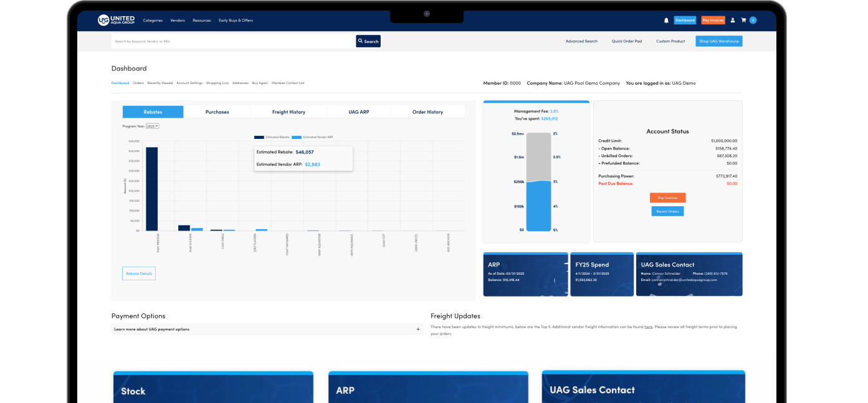Open the UAG Sales Contact card
The image size is (868, 403).
pyautogui.click(x=689, y=274)
